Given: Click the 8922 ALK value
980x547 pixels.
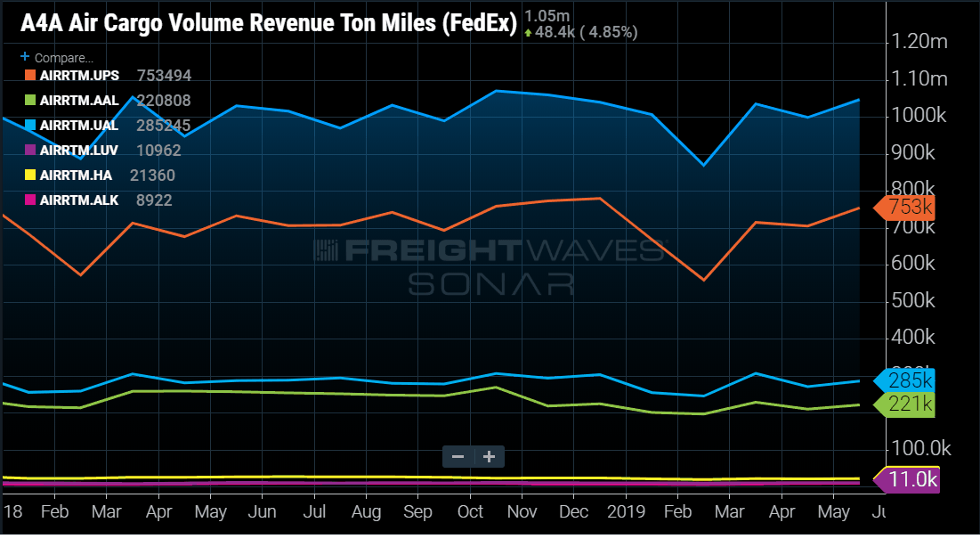Looking at the screenshot, I should click(154, 201).
